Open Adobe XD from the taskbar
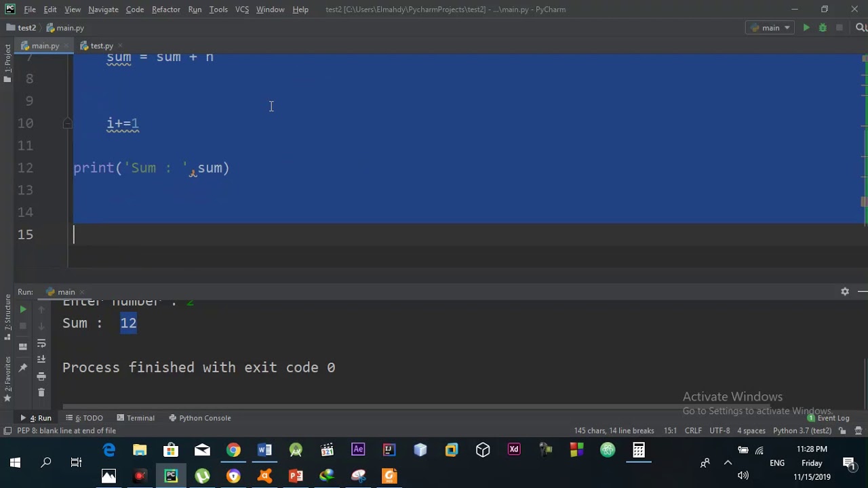 (514, 450)
